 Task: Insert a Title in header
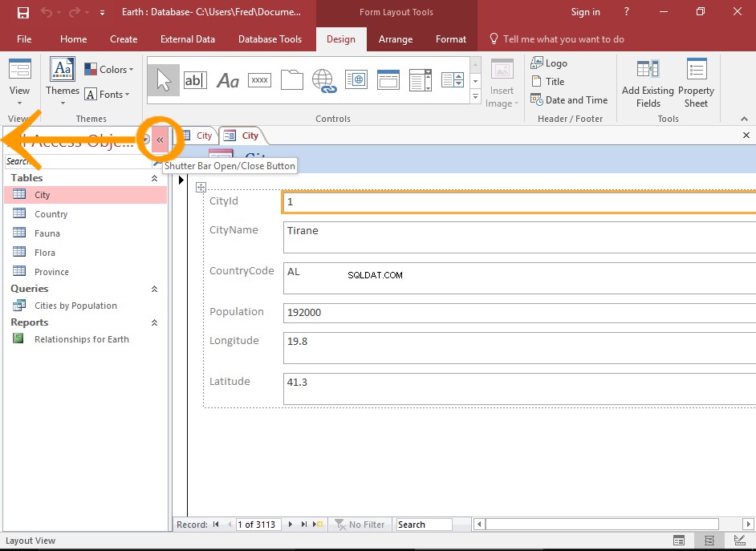click(x=547, y=81)
